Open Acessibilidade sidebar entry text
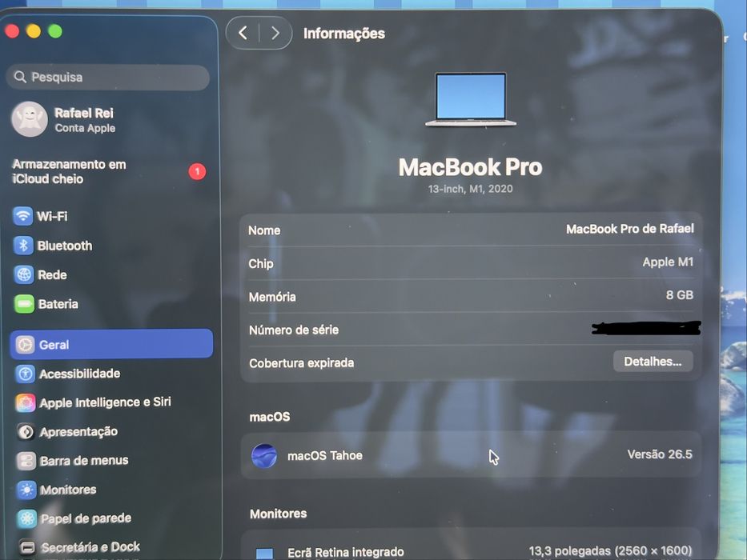 click(x=79, y=374)
